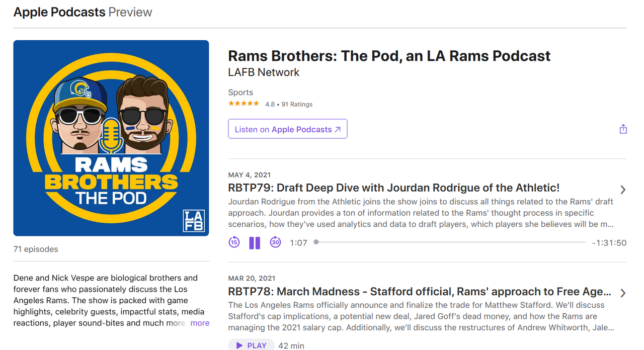Click the Sports category label
Viewport: 644px width, 350px height.
pos(240,93)
